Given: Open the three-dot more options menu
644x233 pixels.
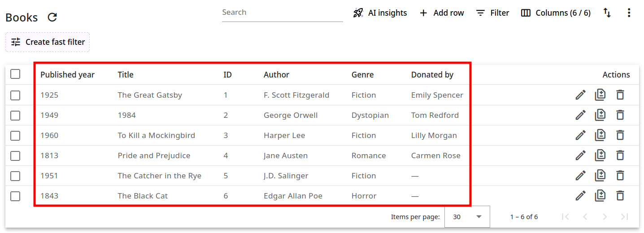Looking at the screenshot, I should coord(629,13).
